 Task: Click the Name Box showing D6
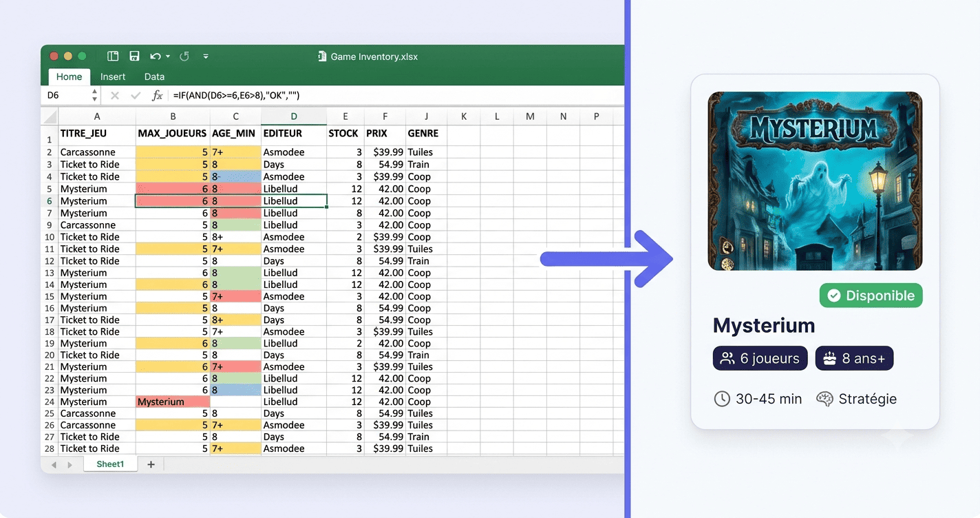(67, 96)
